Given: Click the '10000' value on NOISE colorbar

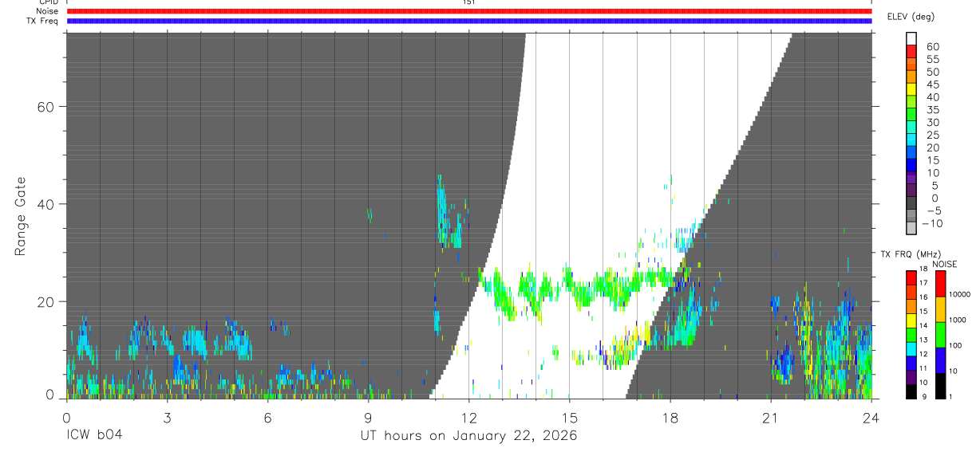Looking at the screenshot, I should point(959,294).
